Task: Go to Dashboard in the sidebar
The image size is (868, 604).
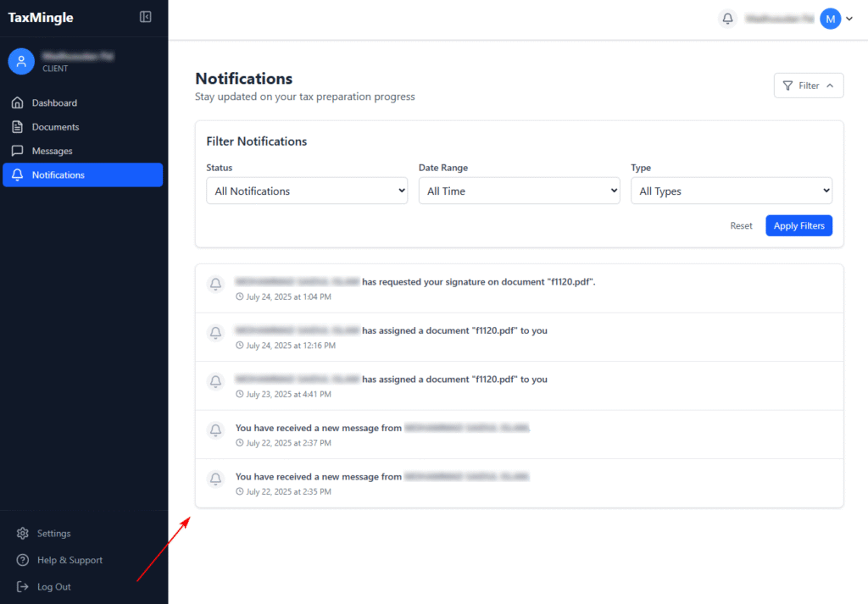Action: pos(54,103)
